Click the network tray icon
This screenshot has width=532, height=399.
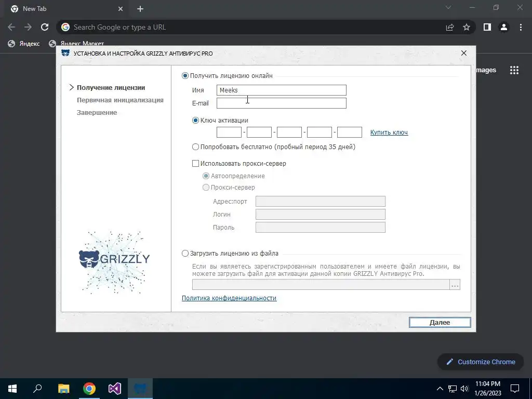pyautogui.click(x=453, y=389)
